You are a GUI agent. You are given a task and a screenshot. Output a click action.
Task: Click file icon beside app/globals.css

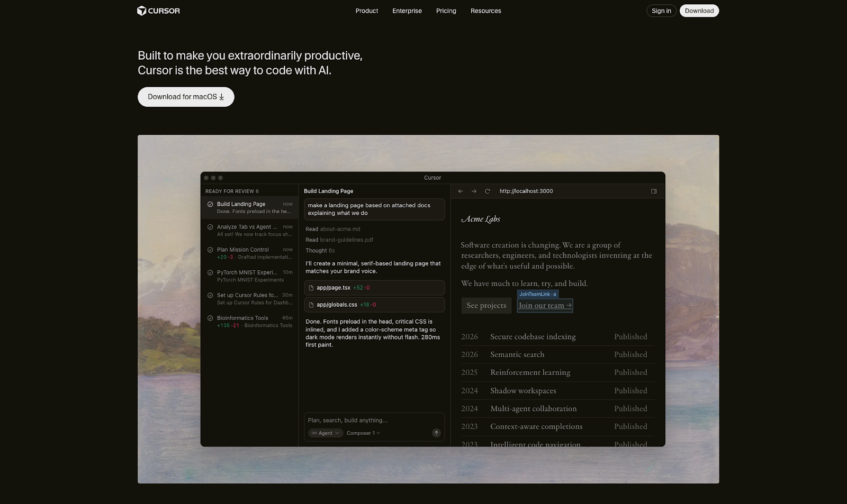tap(311, 305)
